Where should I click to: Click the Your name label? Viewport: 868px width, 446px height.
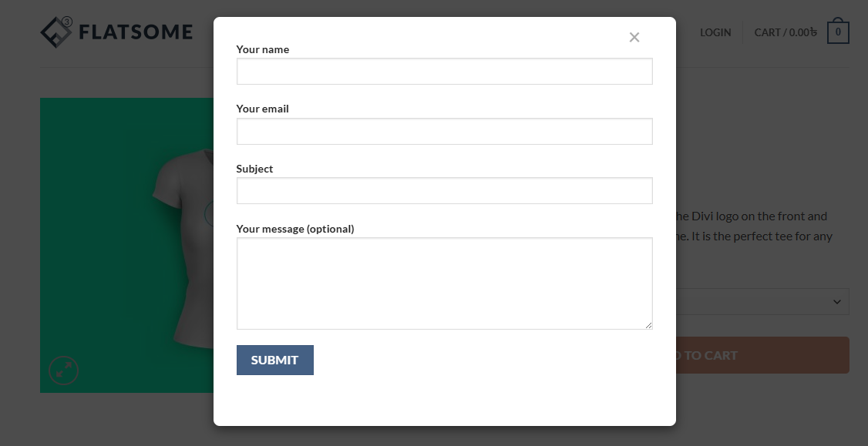tap(263, 49)
